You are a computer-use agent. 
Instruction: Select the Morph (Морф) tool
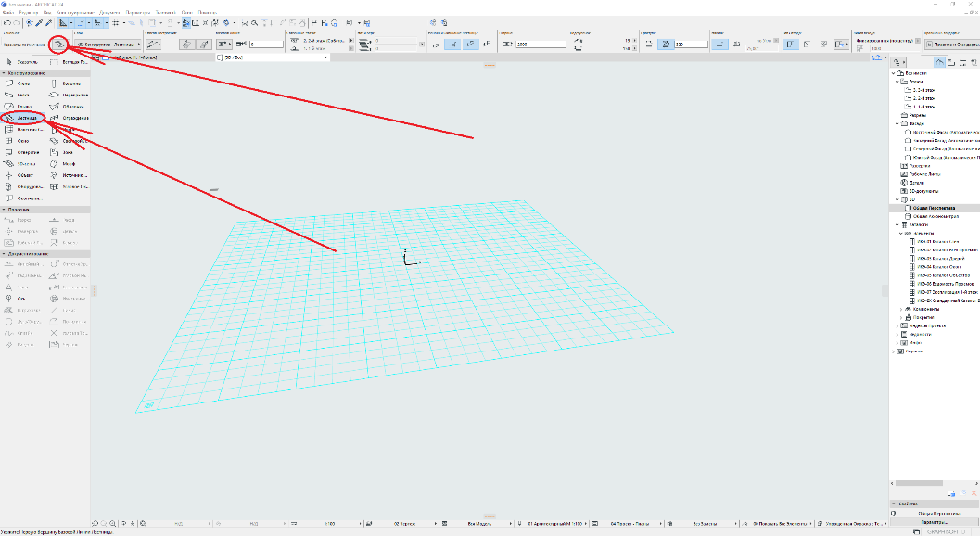click(x=68, y=164)
